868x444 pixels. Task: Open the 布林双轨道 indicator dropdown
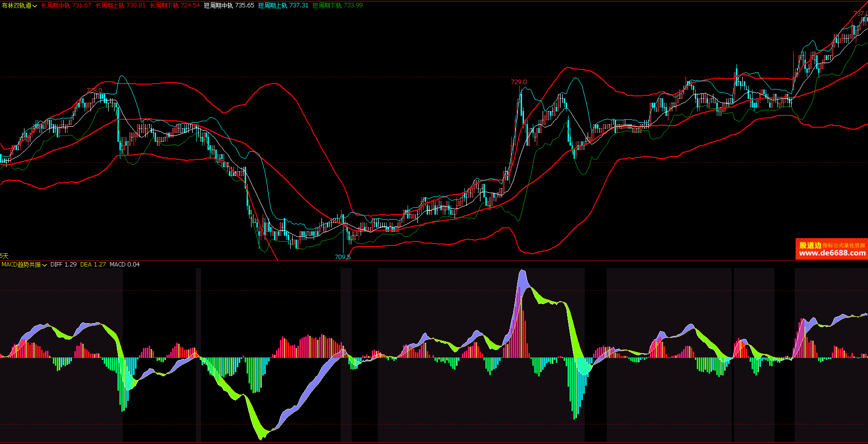pos(19,5)
